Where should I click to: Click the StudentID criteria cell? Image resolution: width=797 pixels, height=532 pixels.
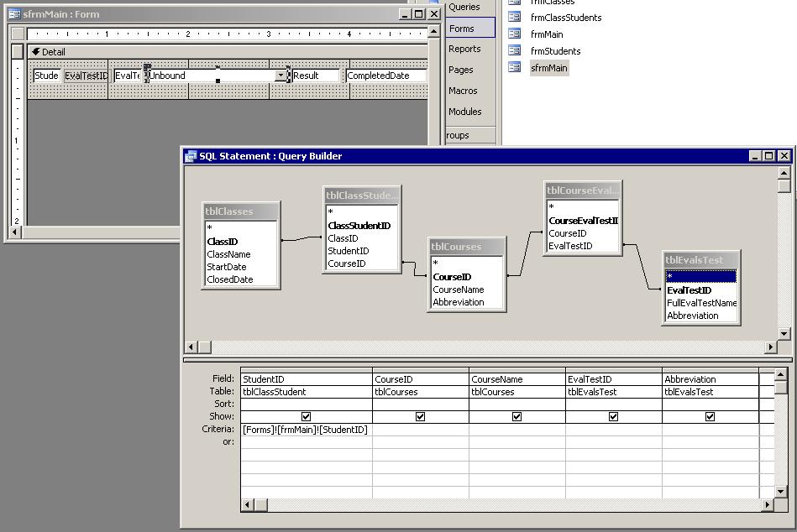pos(306,430)
